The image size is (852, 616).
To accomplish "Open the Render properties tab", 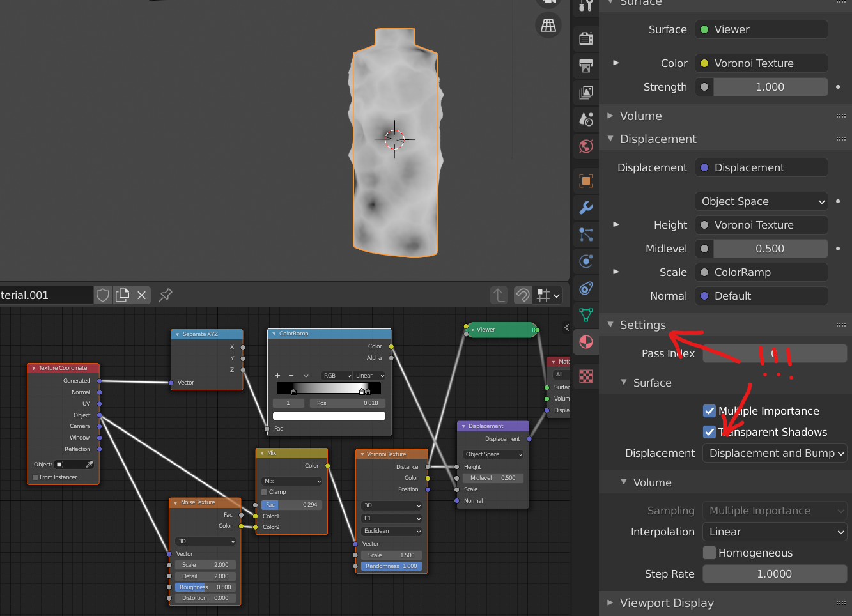I will click(x=585, y=38).
